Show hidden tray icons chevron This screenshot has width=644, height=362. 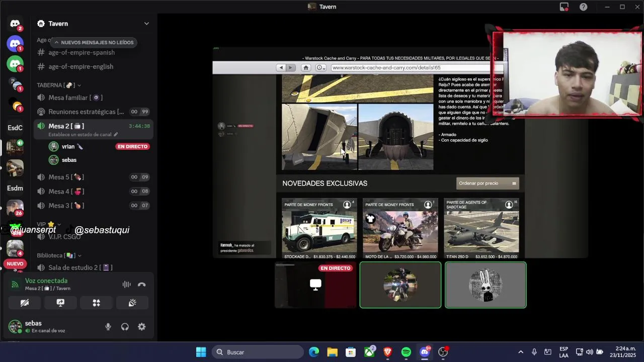coord(521,352)
